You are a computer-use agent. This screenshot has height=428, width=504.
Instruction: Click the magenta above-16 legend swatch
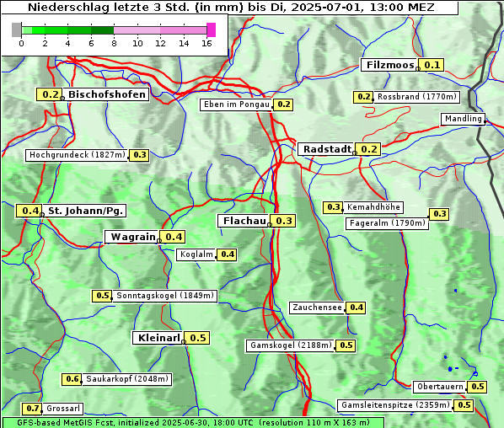(x=212, y=29)
